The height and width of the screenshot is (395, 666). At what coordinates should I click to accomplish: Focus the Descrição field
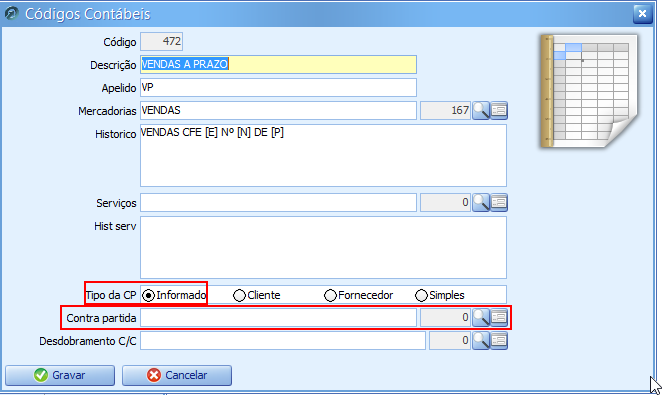pos(278,65)
